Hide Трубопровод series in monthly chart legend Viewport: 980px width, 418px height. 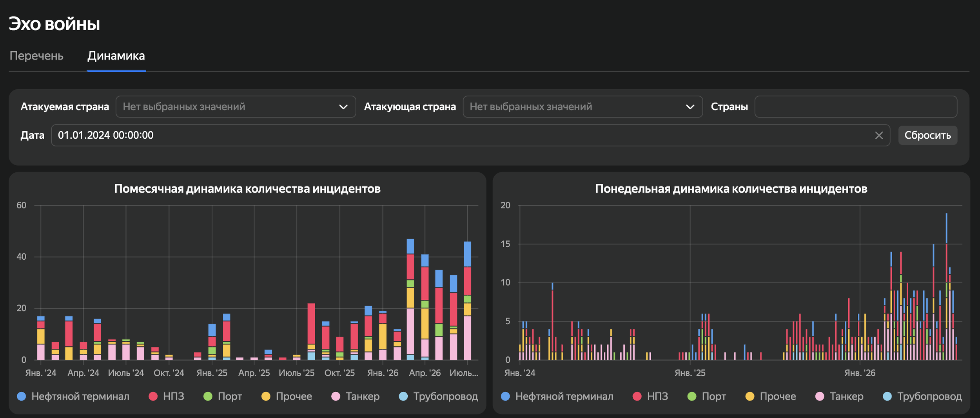click(x=438, y=396)
